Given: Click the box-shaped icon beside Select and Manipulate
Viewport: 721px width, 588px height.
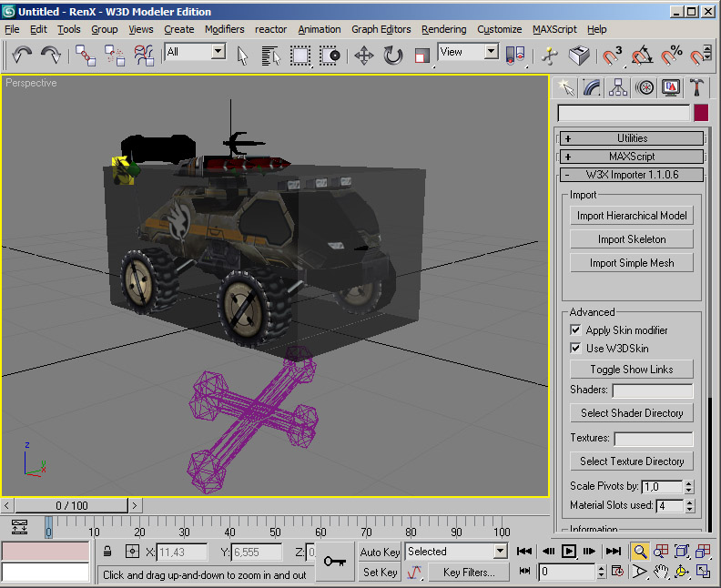Looking at the screenshot, I should click(579, 56).
